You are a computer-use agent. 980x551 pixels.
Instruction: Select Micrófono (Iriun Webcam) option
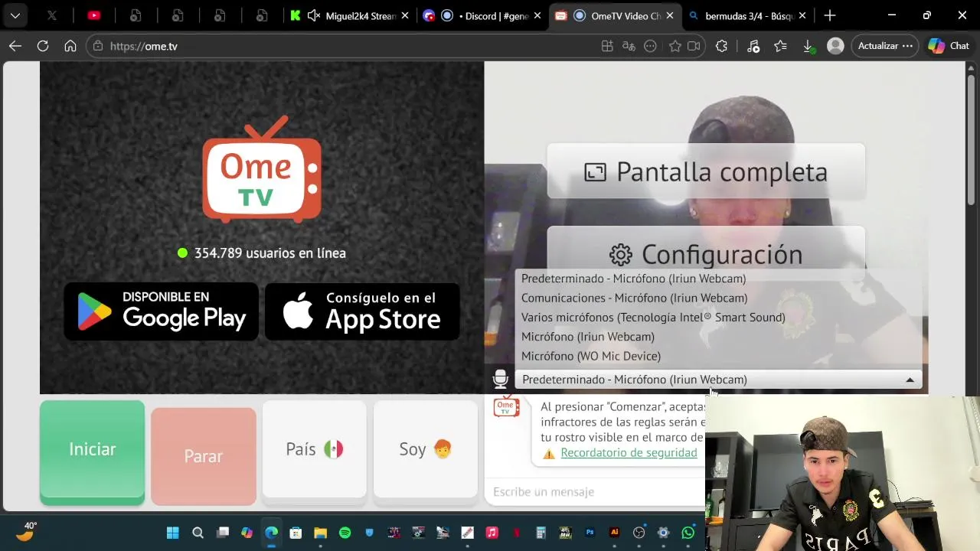(719, 337)
